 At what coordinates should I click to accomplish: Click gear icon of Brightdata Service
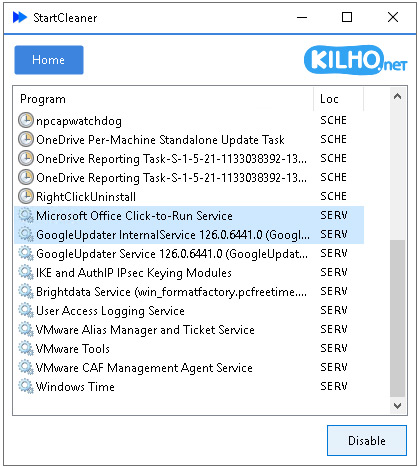[26, 291]
